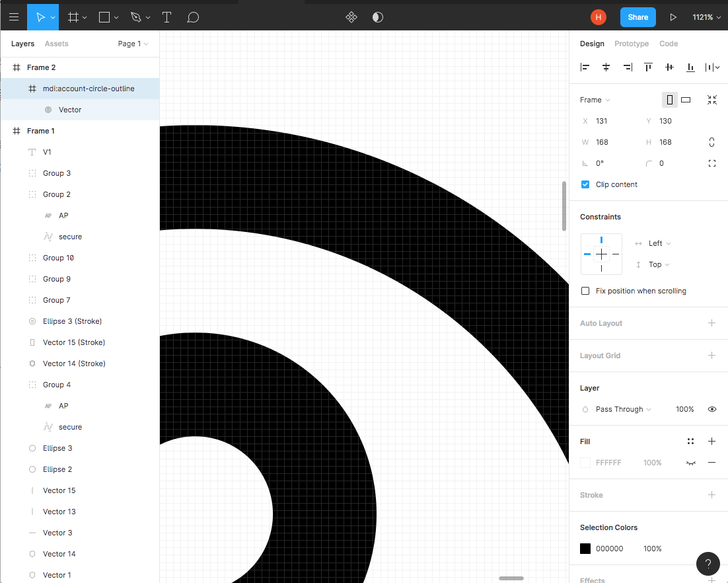The width and height of the screenshot is (728, 583).
Task: Uncheck the Clip content checkbox
Action: click(585, 184)
